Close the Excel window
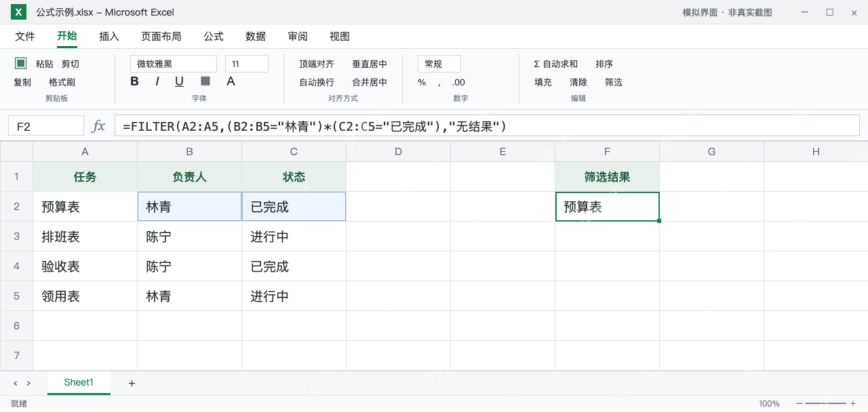Screen dimensions: 868x412 click(x=854, y=12)
